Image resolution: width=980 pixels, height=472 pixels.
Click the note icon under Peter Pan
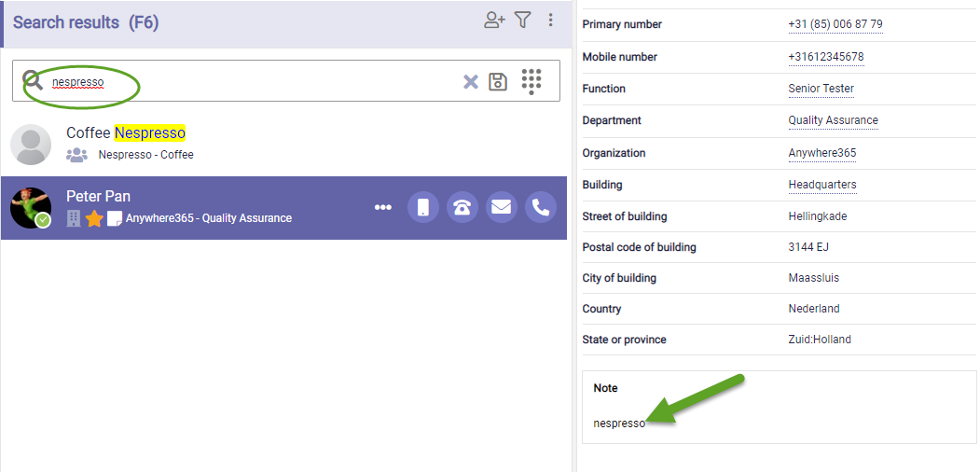click(115, 218)
